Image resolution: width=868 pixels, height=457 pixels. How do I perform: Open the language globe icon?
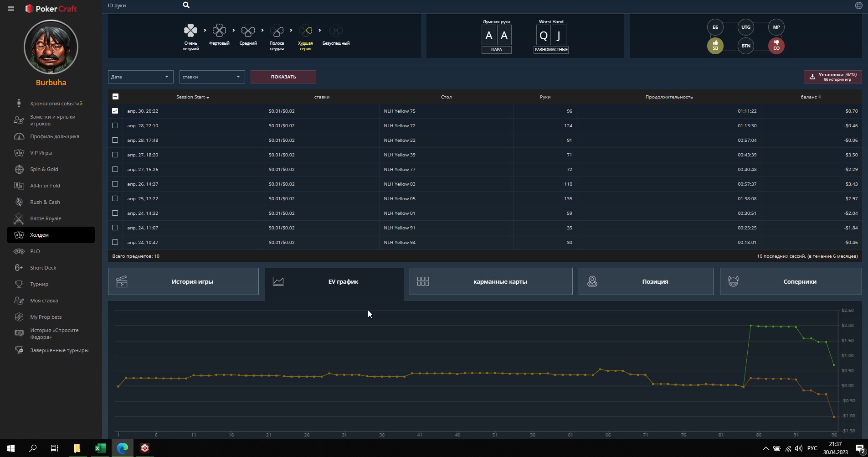pyautogui.click(x=858, y=5)
